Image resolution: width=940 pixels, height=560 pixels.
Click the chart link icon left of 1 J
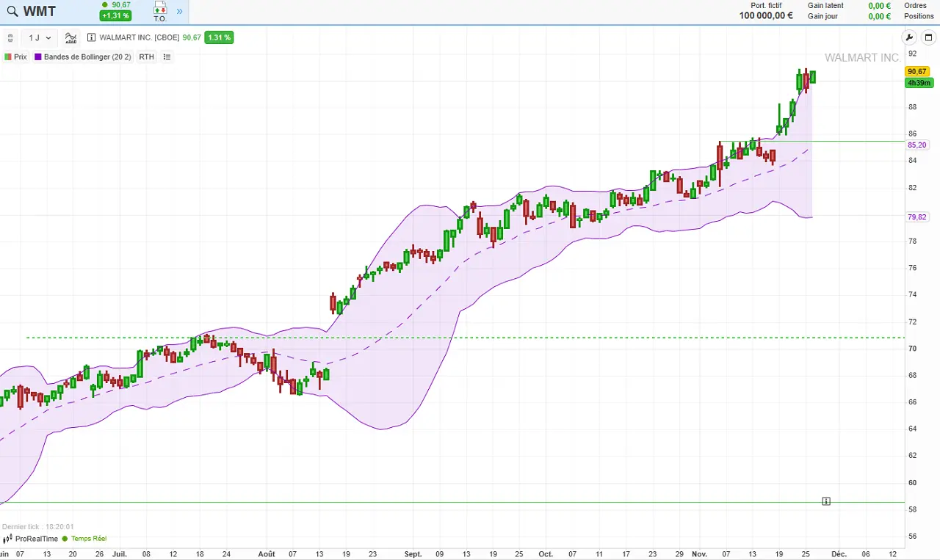pyautogui.click(x=10, y=37)
